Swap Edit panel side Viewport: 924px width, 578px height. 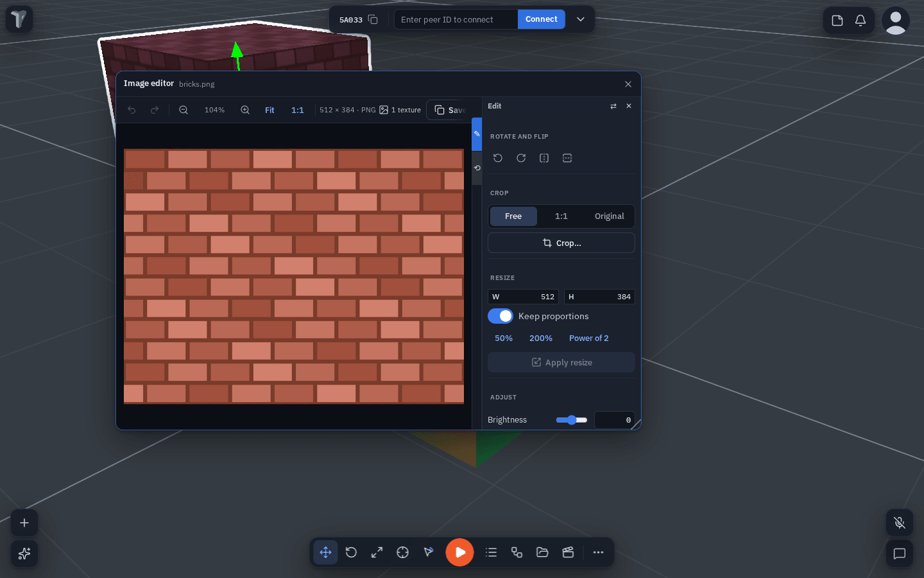tap(613, 106)
